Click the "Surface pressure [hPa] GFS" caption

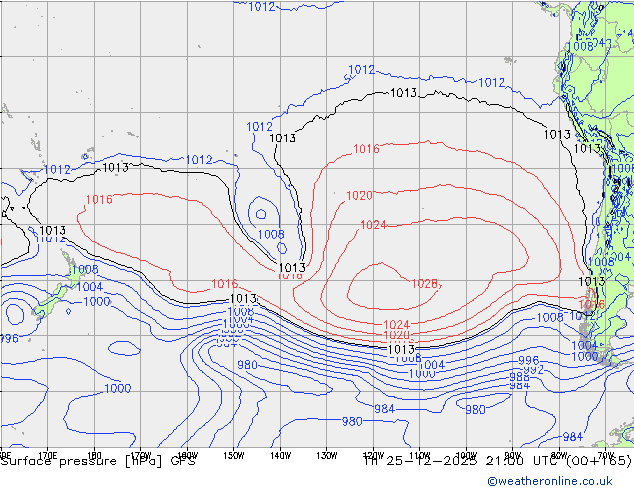tap(98, 461)
